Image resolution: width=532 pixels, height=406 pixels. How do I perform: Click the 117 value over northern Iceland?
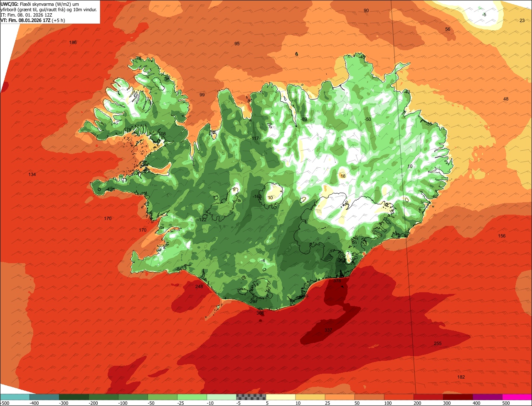coord(255,138)
